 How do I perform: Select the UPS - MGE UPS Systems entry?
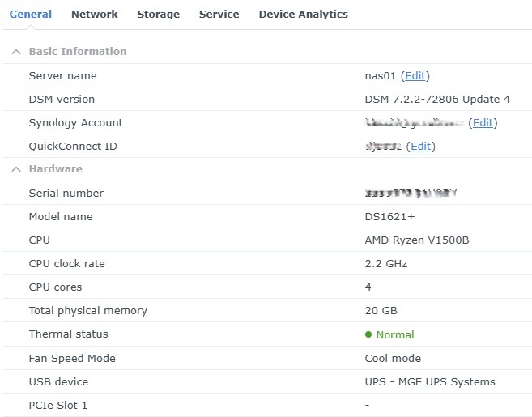430,381
